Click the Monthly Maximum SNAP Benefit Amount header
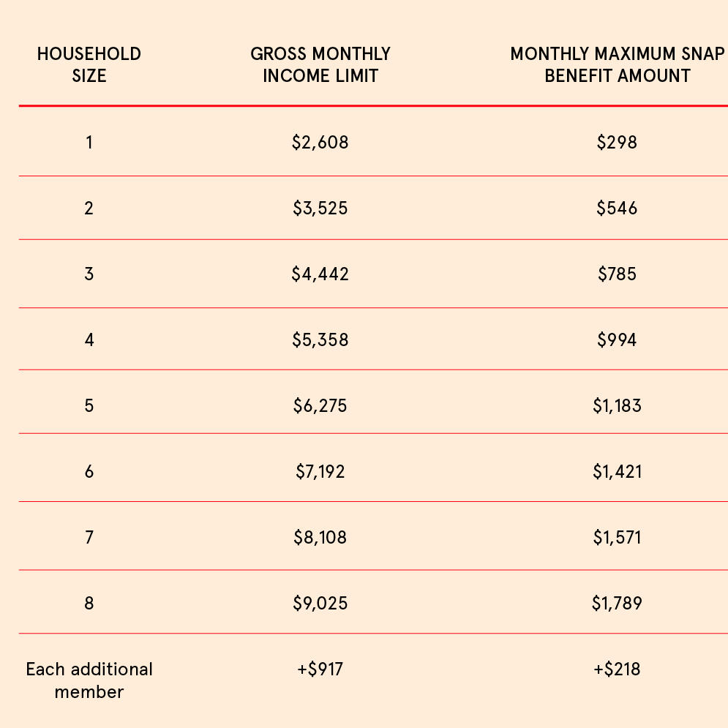Screen dimensions: 728x728 [x=618, y=64]
